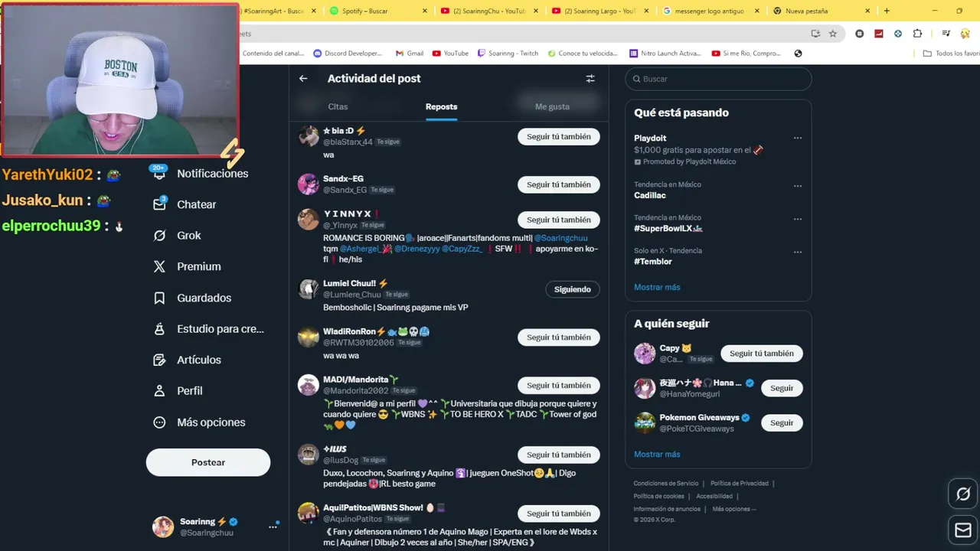Open more options for Cadillac trend
Viewport: 980px width, 551px height.
point(798,186)
